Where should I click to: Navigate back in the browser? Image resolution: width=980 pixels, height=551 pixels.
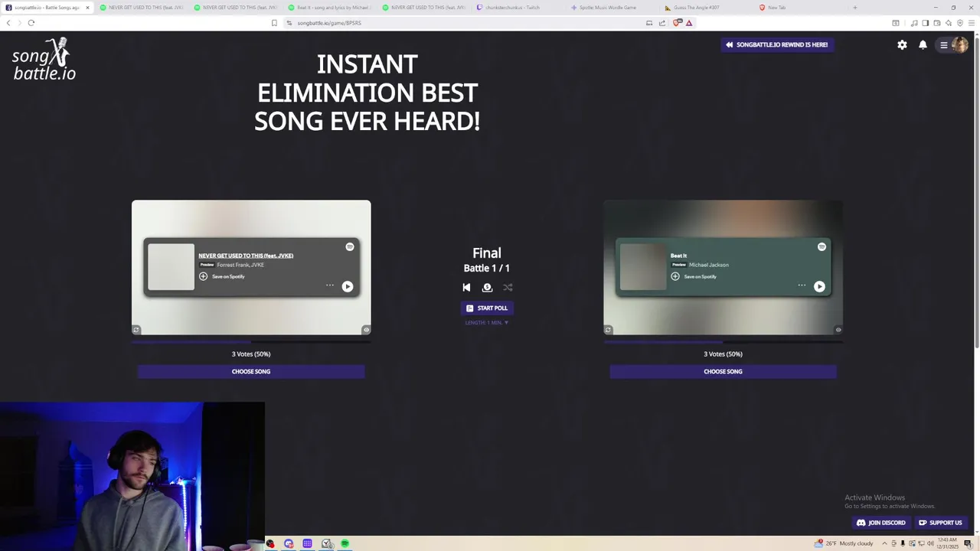8,23
